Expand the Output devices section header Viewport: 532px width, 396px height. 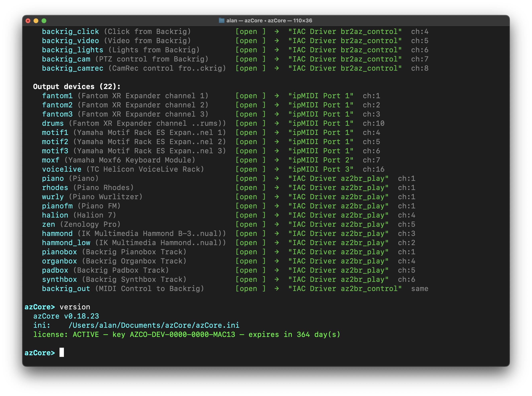(x=77, y=87)
